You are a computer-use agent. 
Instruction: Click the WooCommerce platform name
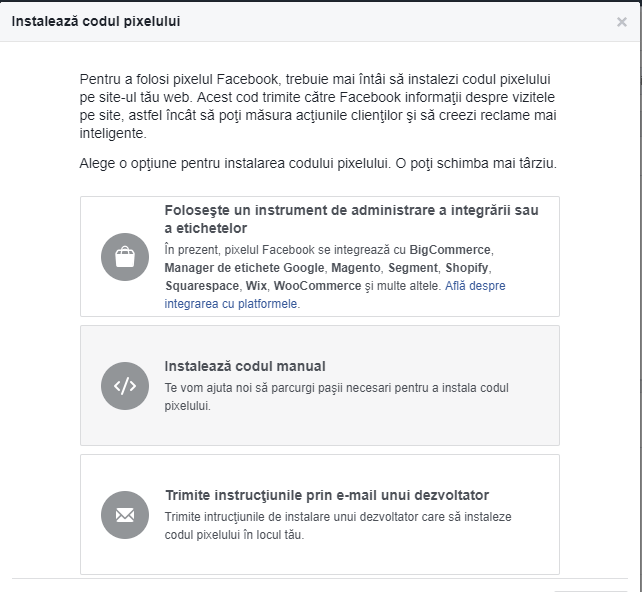tap(315, 286)
